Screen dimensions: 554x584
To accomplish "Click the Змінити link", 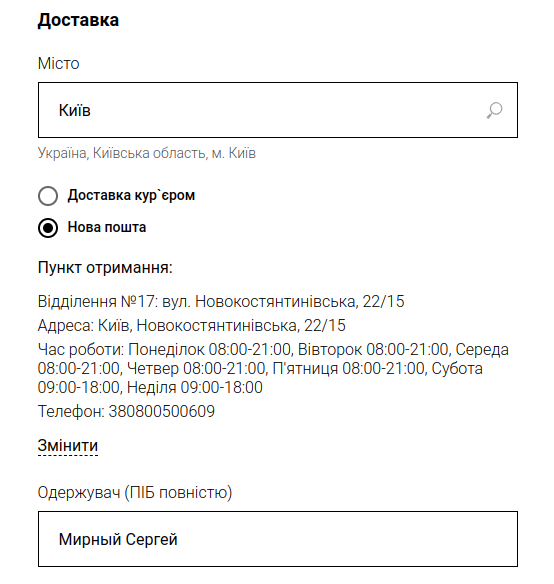I will point(68,446).
